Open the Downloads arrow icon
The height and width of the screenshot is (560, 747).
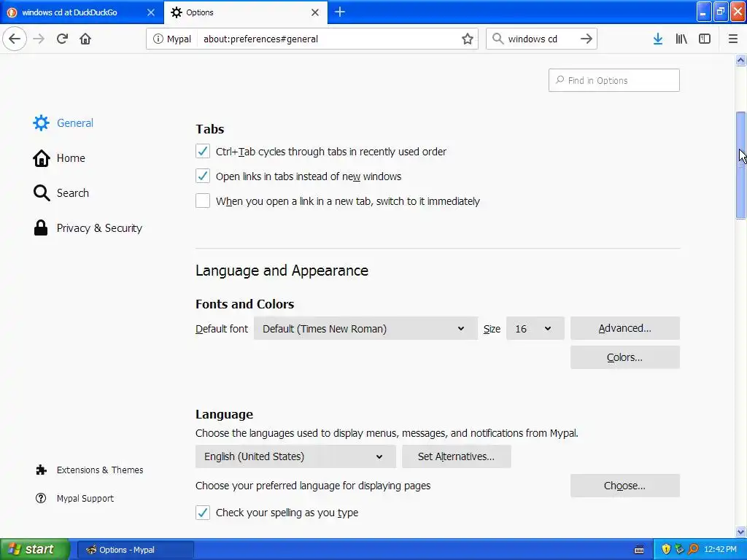pos(658,39)
